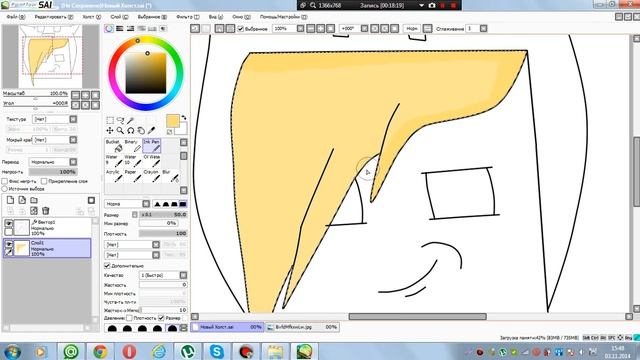Image resolution: width=640 pixels, height=360 pixels.
Task: Open the Фильтр menu
Action: [188, 17]
